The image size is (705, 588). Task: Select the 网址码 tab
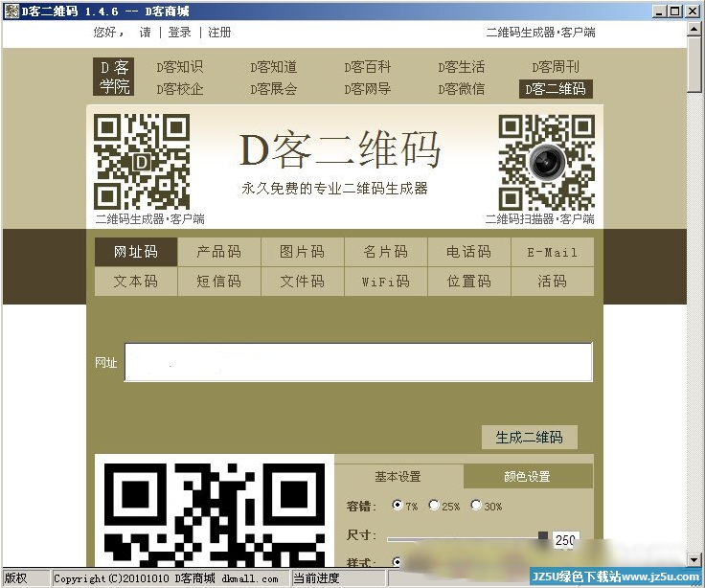coord(136,251)
